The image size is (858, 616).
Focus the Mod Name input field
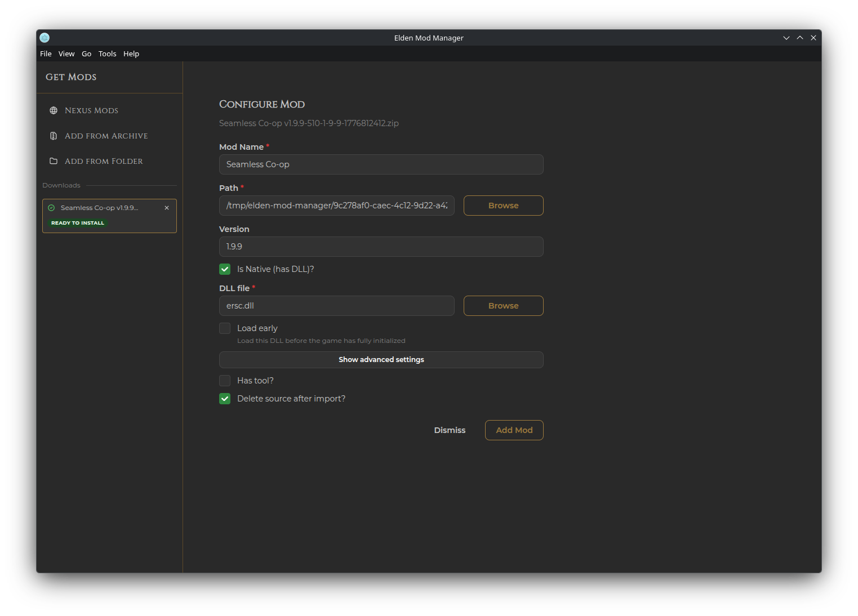(381, 164)
